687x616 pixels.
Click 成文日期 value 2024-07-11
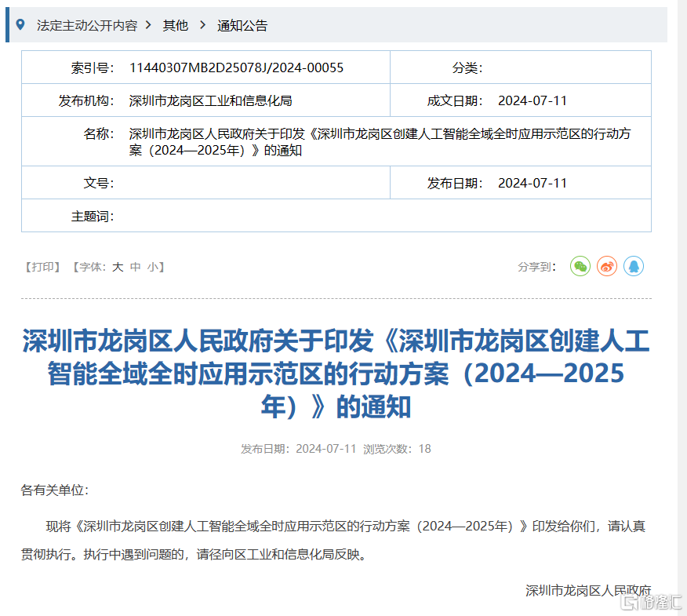click(x=533, y=101)
